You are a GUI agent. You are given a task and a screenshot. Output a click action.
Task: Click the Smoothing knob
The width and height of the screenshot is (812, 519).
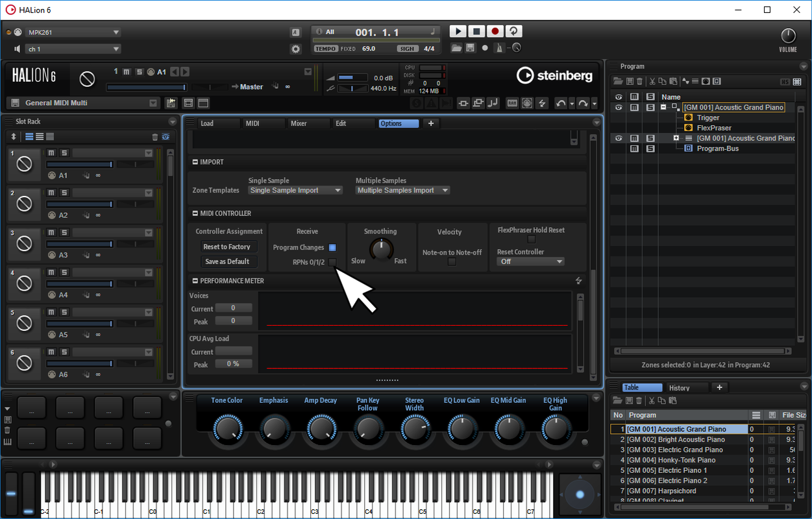(x=381, y=248)
